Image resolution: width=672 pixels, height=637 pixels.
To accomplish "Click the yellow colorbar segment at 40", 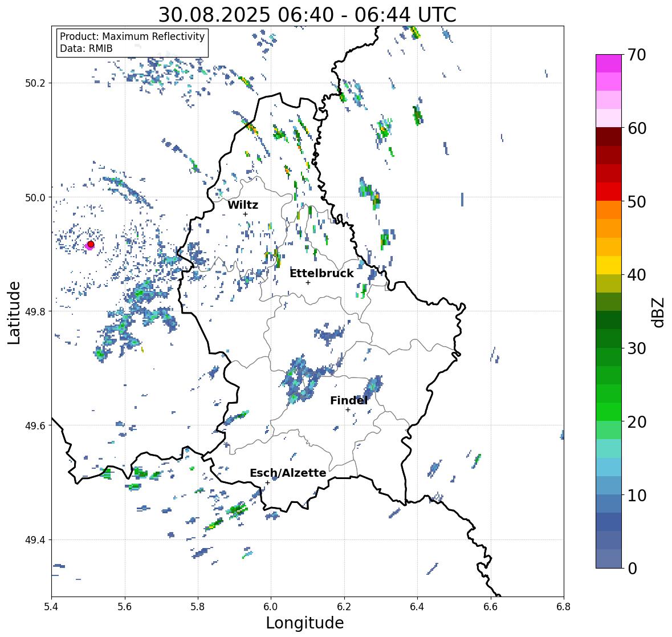I will pyautogui.click(x=609, y=265).
